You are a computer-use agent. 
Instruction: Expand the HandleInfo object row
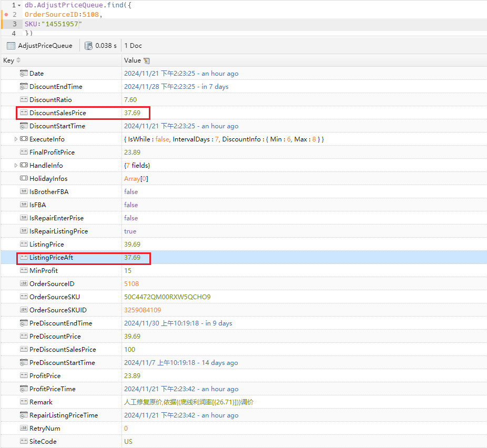(16, 166)
